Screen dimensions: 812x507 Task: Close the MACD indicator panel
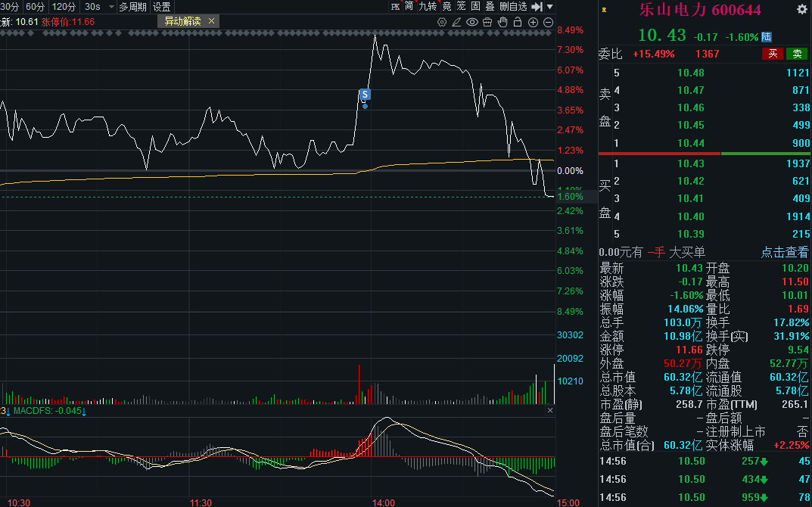tap(550, 410)
